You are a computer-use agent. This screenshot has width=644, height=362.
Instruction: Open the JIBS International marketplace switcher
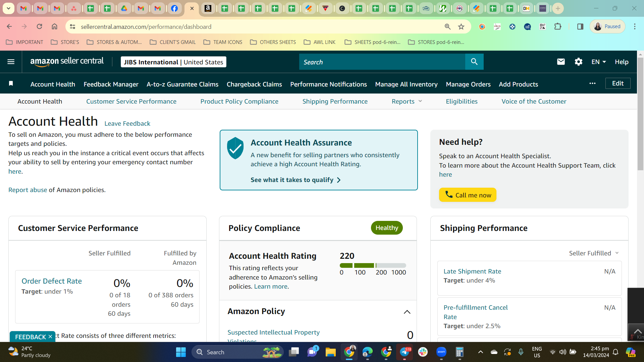click(173, 62)
